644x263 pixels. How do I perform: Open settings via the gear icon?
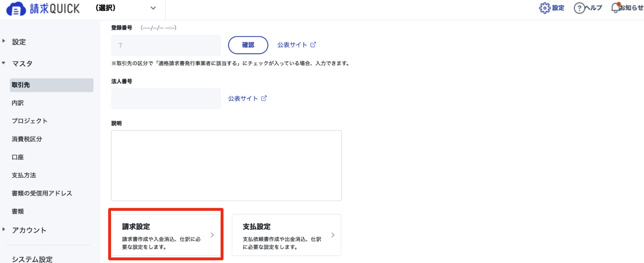click(x=544, y=8)
